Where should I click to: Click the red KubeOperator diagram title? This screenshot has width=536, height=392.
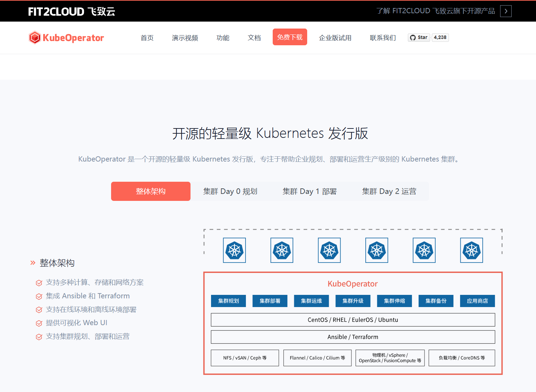point(352,284)
